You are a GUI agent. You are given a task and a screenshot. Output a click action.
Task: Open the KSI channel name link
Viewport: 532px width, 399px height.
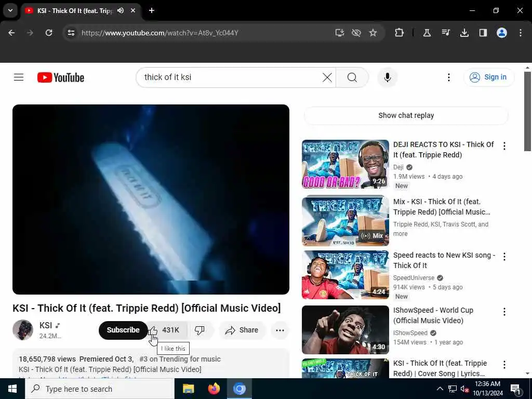click(x=46, y=325)
